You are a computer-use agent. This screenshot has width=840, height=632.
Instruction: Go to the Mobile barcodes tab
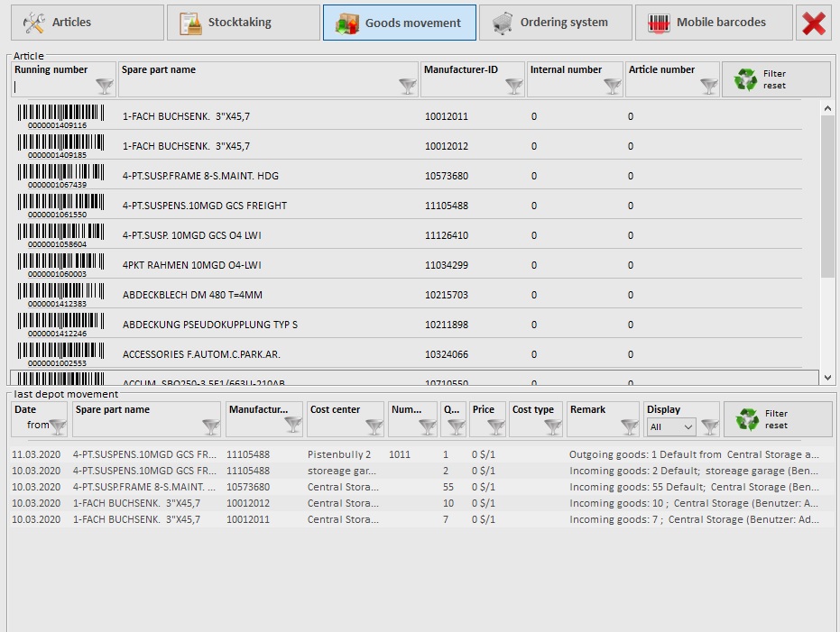coord(713,23)
